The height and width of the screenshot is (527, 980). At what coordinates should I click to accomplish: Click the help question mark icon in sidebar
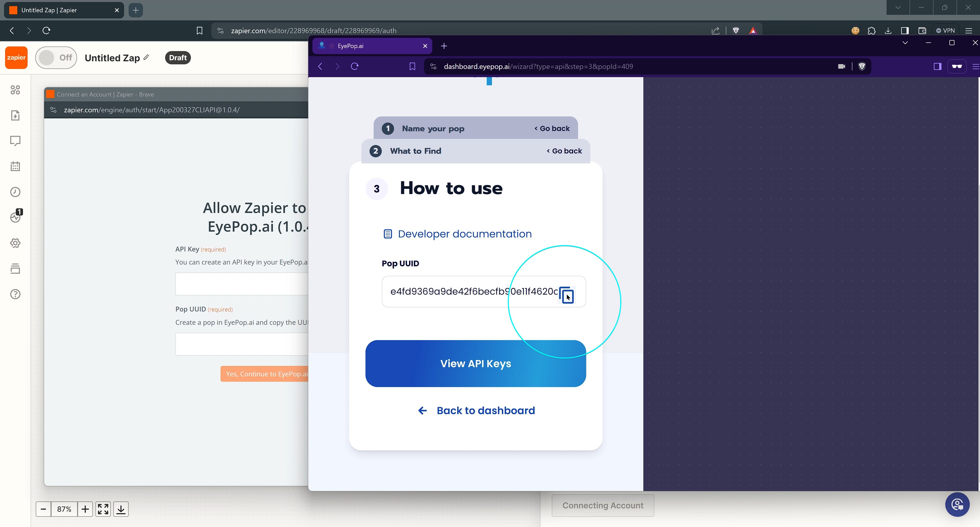pyautogui.click(x=15, y=294)
